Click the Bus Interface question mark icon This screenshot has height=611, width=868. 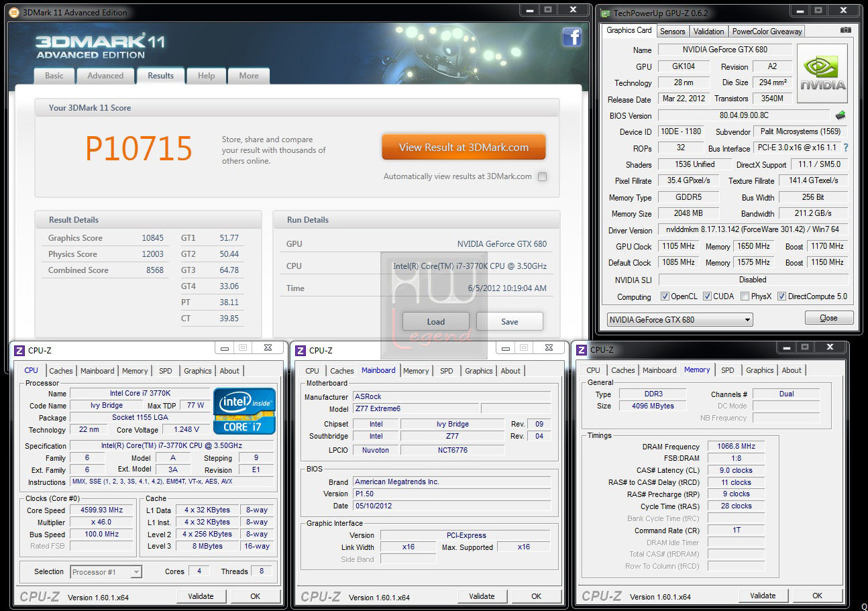845,148
